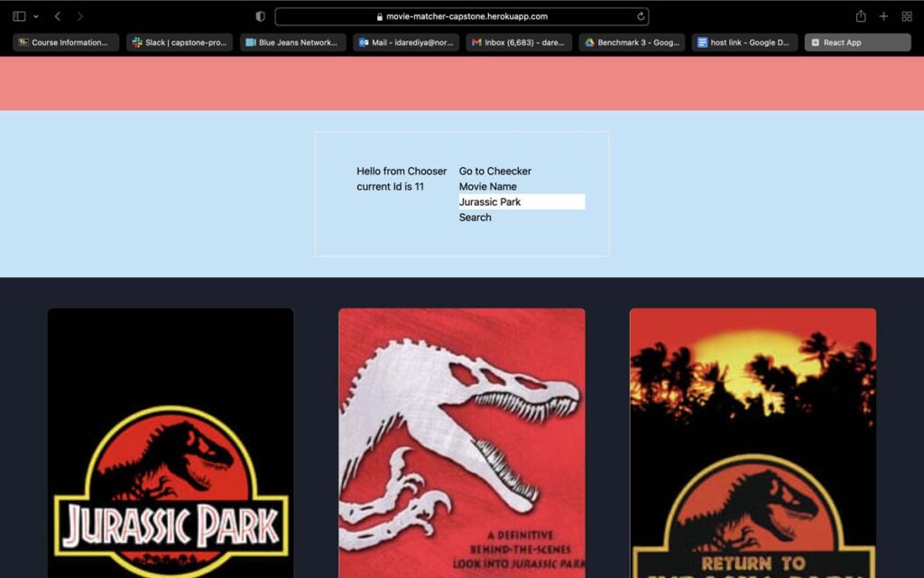Select the Jurassic Park logo poster

[171, 443]
